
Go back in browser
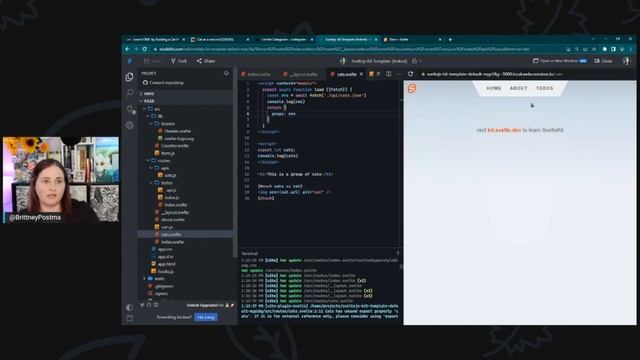point(127,49)
